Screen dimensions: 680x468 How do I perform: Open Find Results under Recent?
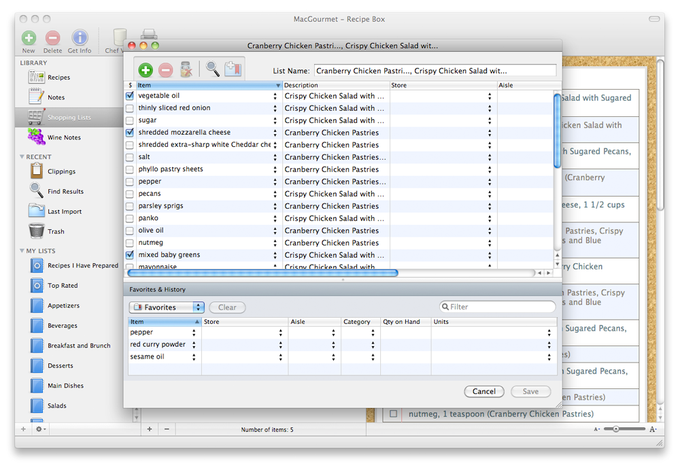coord(65,191)
